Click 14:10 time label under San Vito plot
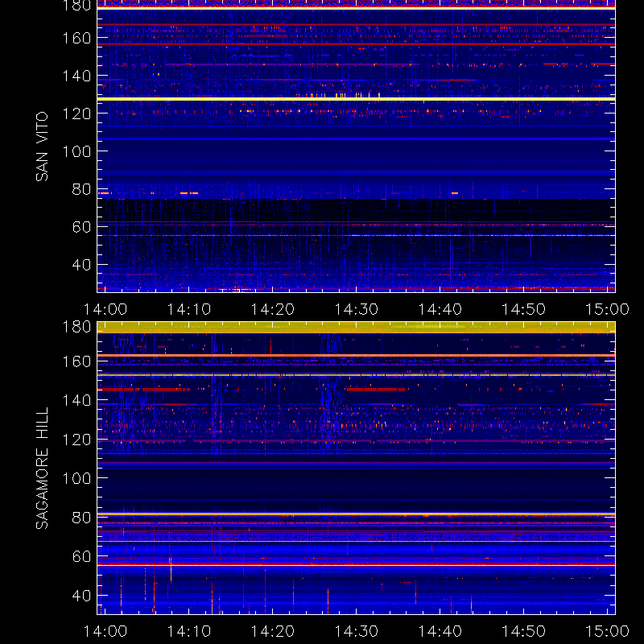The width and height of the screenshot is (644, 644). point(189,309)
